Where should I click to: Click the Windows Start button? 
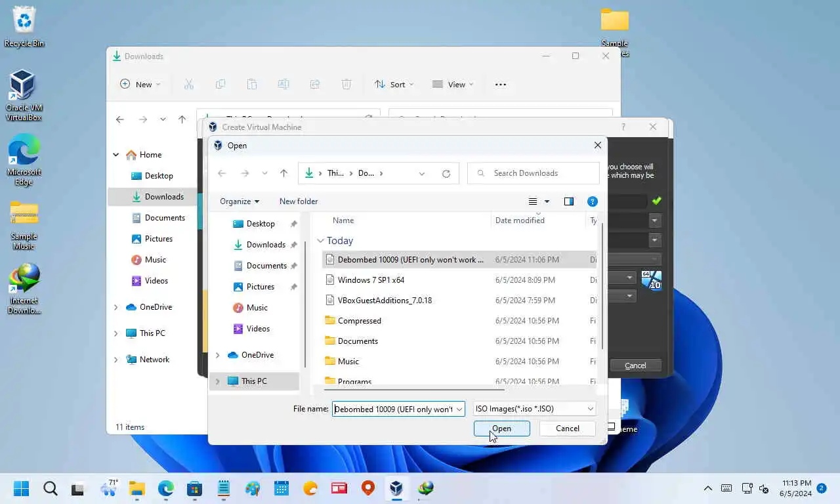click(21, 488)
